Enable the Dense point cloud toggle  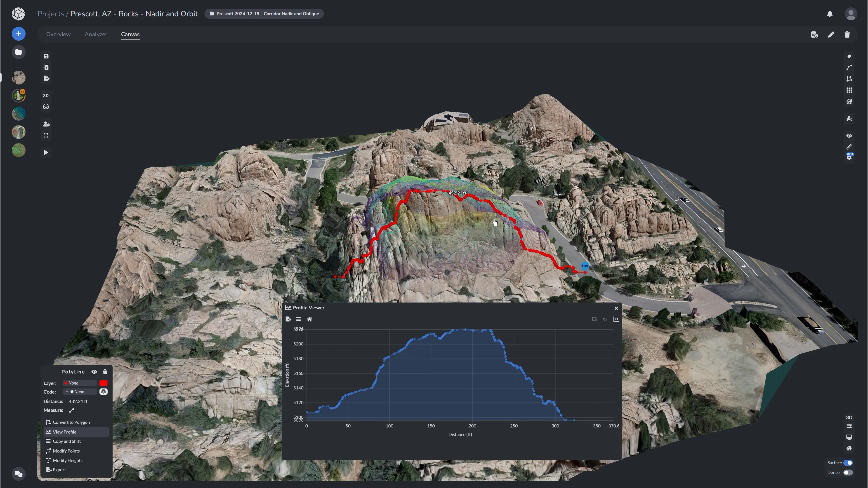pyautogui.click(x=848, y=472)
